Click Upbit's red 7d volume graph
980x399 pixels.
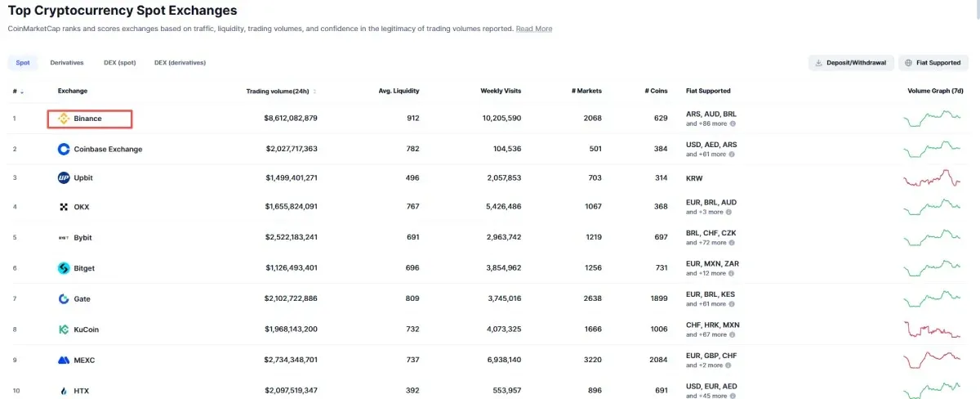[x=932, y=179]
